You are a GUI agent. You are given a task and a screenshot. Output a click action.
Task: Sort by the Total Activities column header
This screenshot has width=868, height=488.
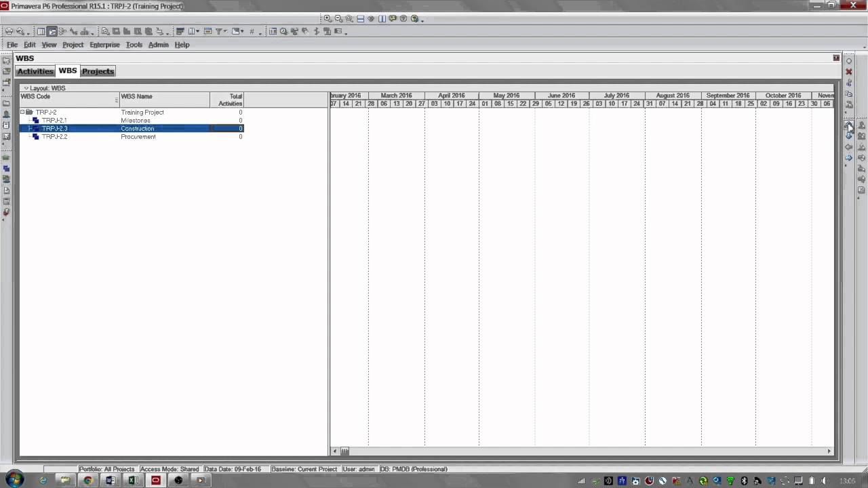click(x=226, y=100)
